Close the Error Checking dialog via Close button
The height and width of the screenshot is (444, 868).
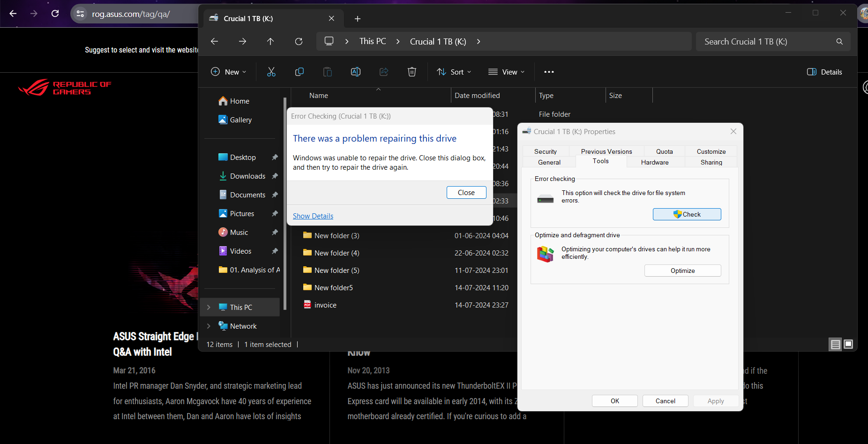(466, 193)
